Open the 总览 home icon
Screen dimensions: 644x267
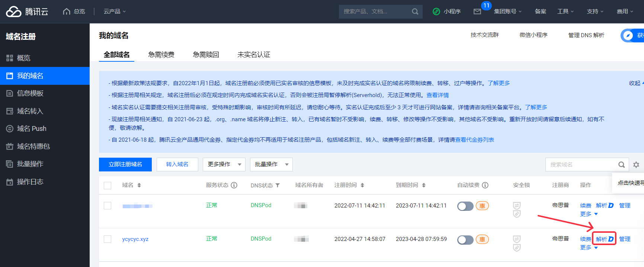66,12
